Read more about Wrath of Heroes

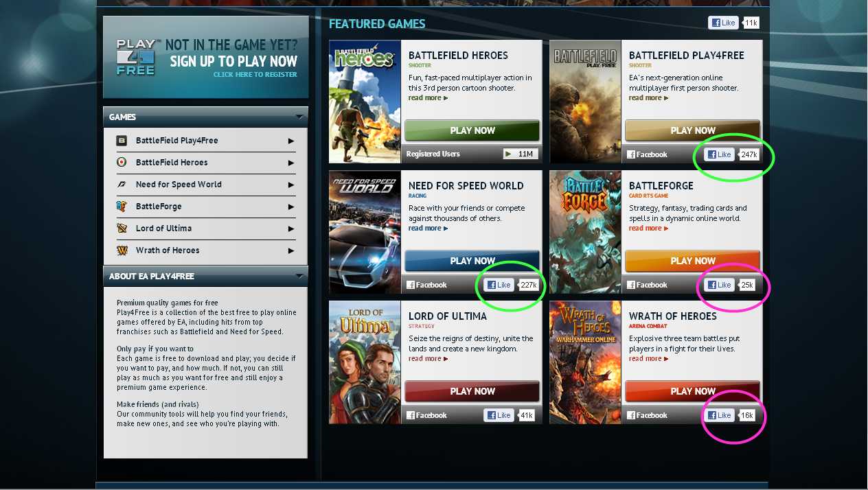point(648,359)
